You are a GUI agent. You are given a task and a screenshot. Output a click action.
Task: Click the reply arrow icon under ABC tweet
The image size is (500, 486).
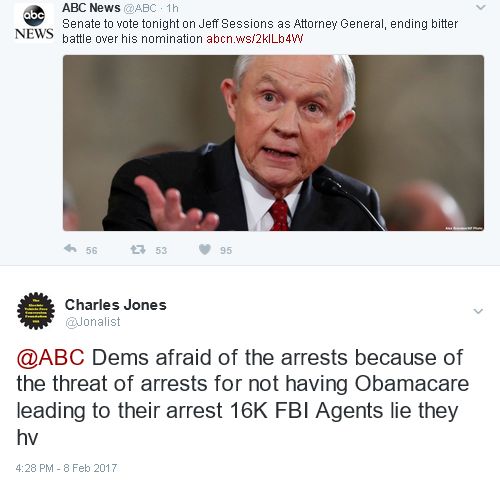pyautogui.click(x=70, y=249)
